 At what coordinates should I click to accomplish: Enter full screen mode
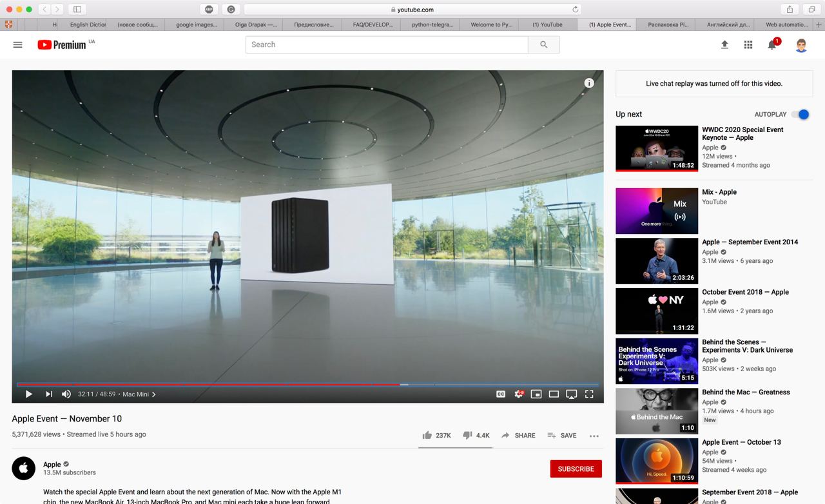tap(589, 394)
